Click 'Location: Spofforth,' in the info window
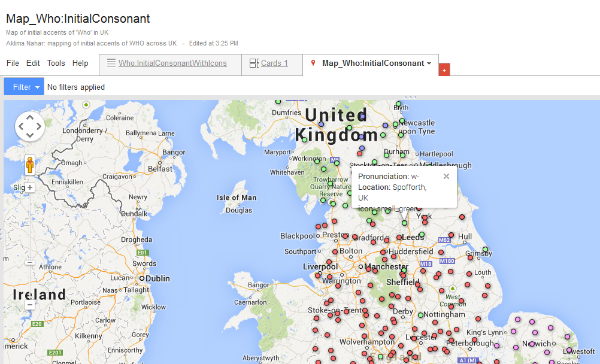This screenshot has width=600, height=364. [x=392, y=187]
